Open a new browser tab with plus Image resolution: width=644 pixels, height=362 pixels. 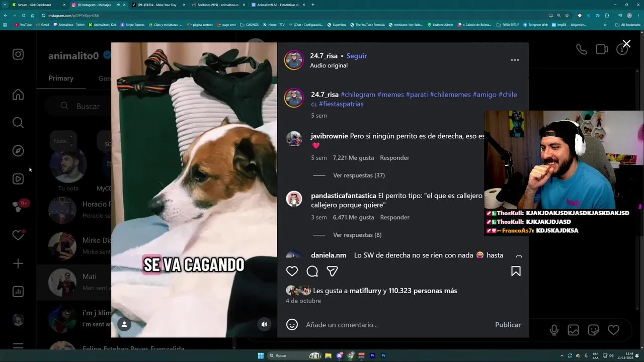[313, 5]
